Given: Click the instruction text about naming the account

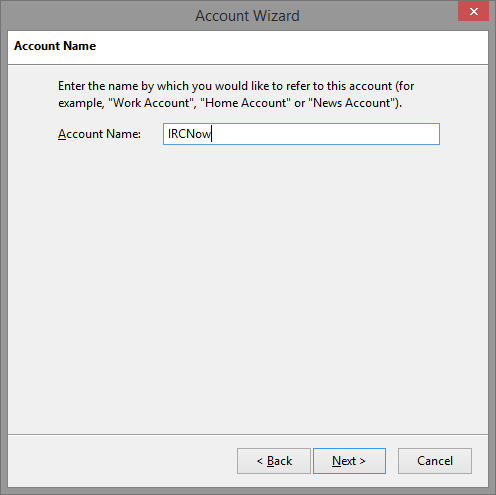Looking at the screenshot, I should tap(236, 94).
